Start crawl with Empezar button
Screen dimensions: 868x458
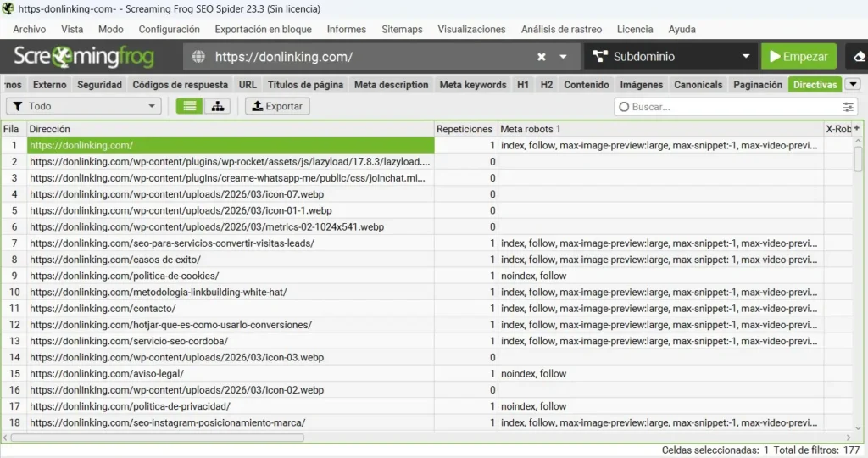tap(798, 57)
